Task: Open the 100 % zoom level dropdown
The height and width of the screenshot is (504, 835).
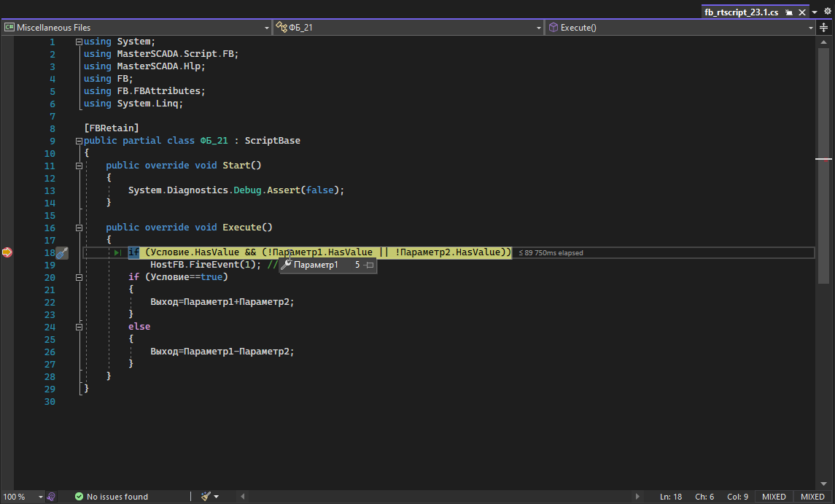Action: [40, 497]
